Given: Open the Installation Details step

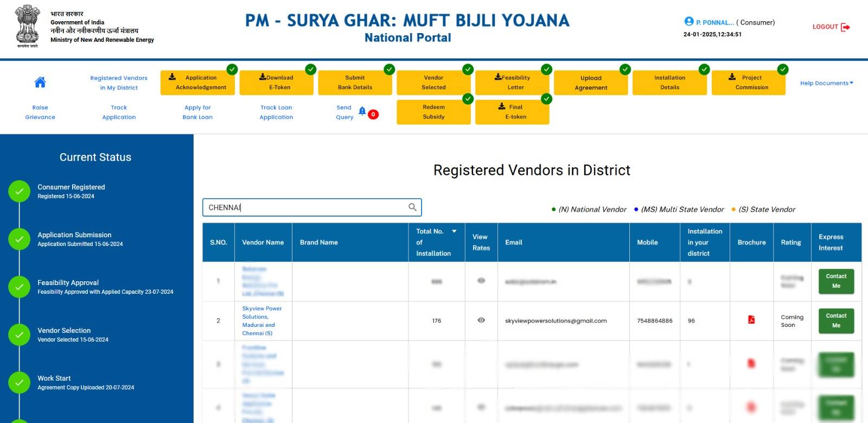Looking at the screenshot, I should (x=670, y=83).
